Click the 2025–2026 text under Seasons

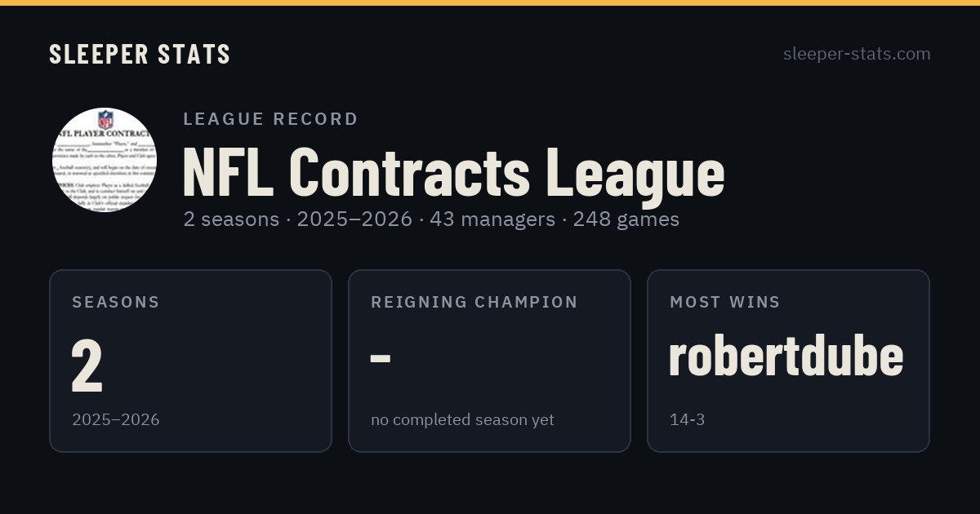pos(116,420)
